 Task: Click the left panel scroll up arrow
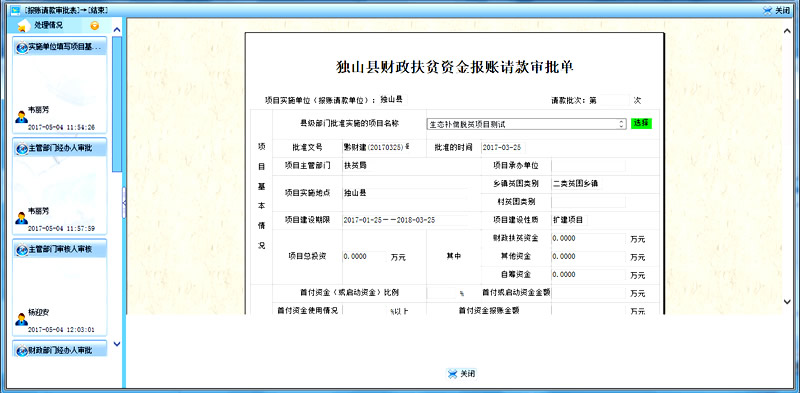tap(117, 30)
